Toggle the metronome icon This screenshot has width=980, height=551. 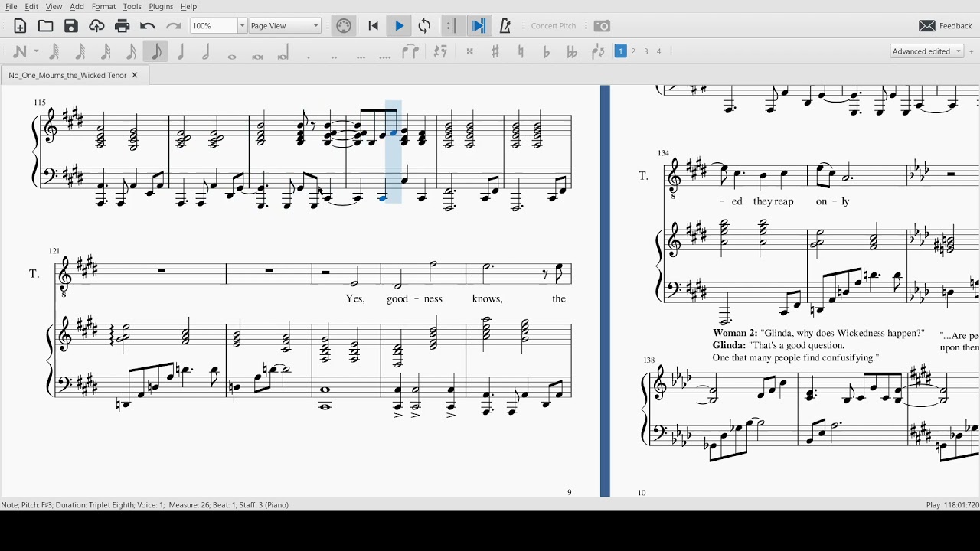(505, 26)
